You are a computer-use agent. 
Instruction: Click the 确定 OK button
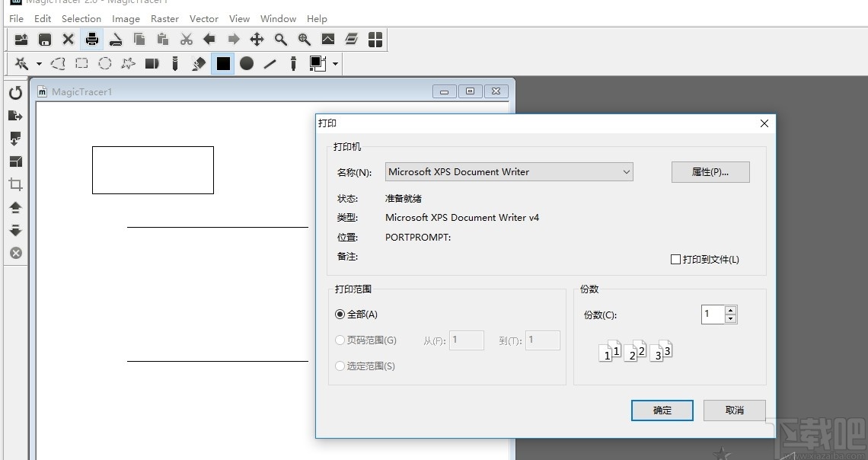pos(662,410)
